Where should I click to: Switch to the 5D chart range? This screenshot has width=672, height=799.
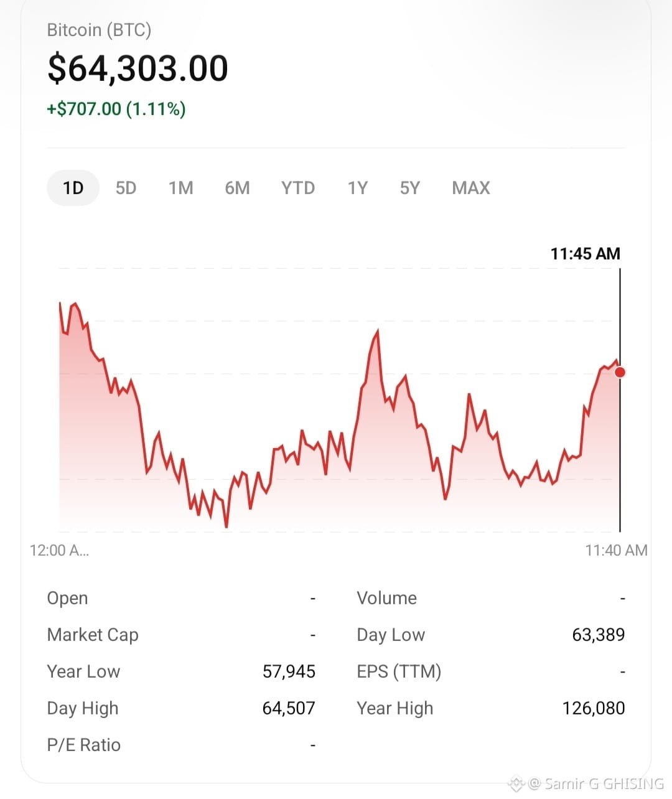click(x=126, y=188)
